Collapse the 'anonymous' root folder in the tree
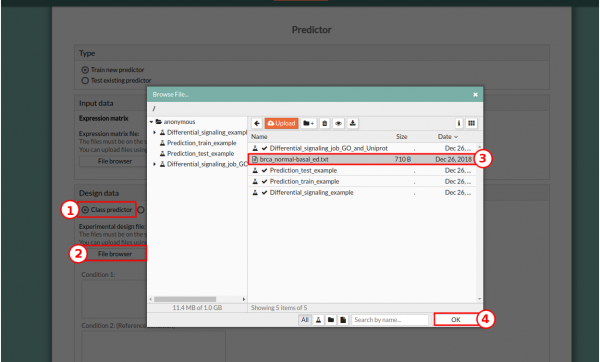Viewport: 600px width, 362px height. click(152, 122)
